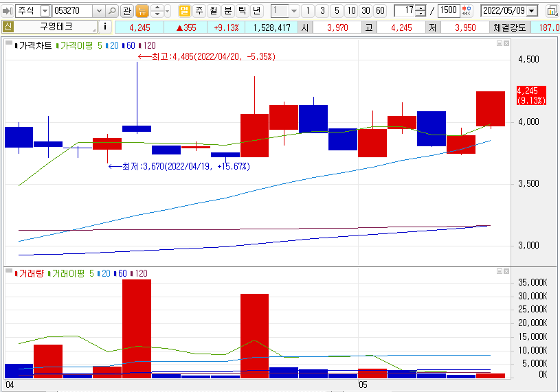The image size is (560, 392).
Task: Click the 1 interval preset button
Action: coord(308,11)
